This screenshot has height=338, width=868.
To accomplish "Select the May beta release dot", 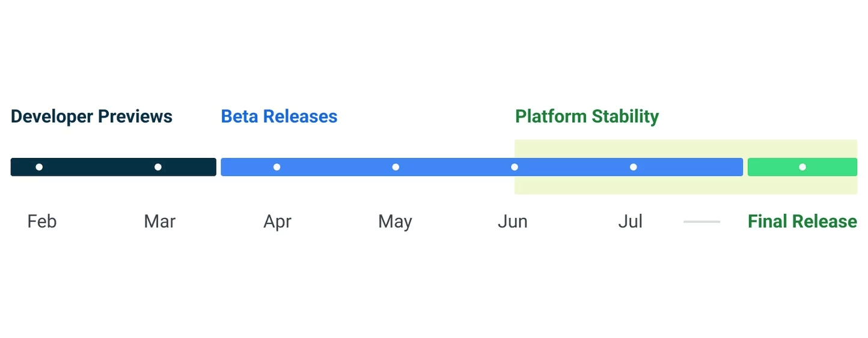I will point(396,167).
